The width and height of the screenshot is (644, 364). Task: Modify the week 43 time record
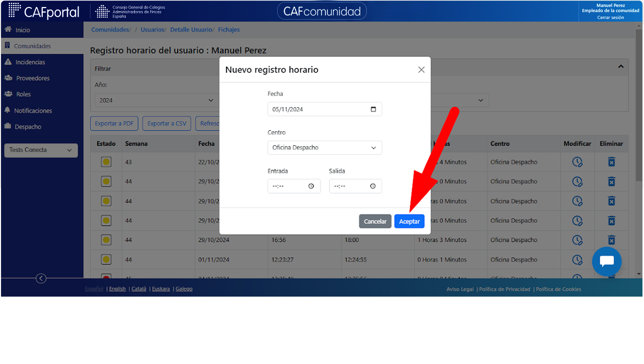(x=577, y=162)
